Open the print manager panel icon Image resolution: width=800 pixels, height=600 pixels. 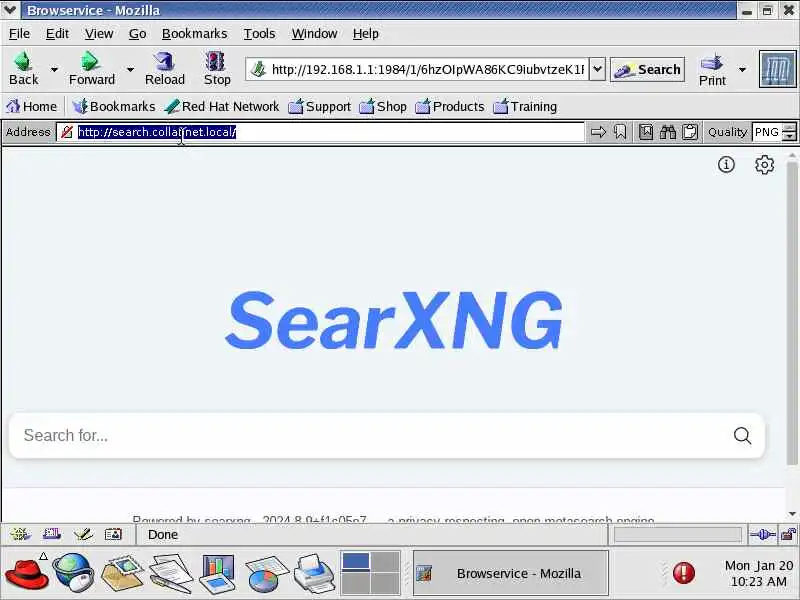[315, 573]
